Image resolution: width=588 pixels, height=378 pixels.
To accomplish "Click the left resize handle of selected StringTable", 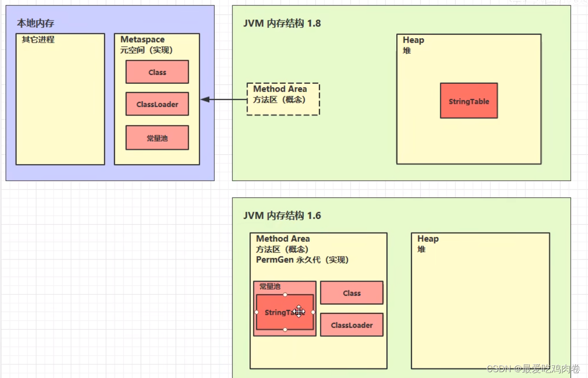I will click(x=256, y=312).
